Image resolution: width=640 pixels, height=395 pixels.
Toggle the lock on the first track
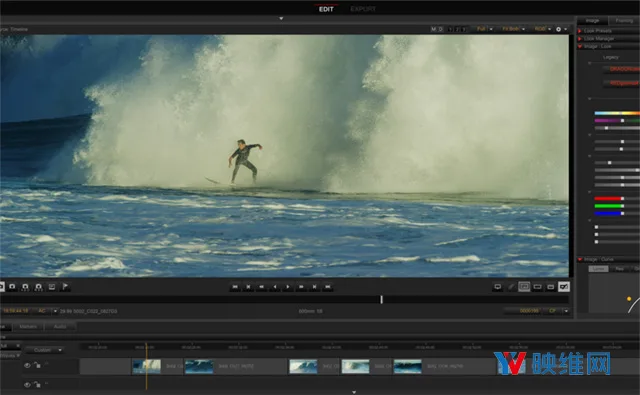[x=37, y=365]
